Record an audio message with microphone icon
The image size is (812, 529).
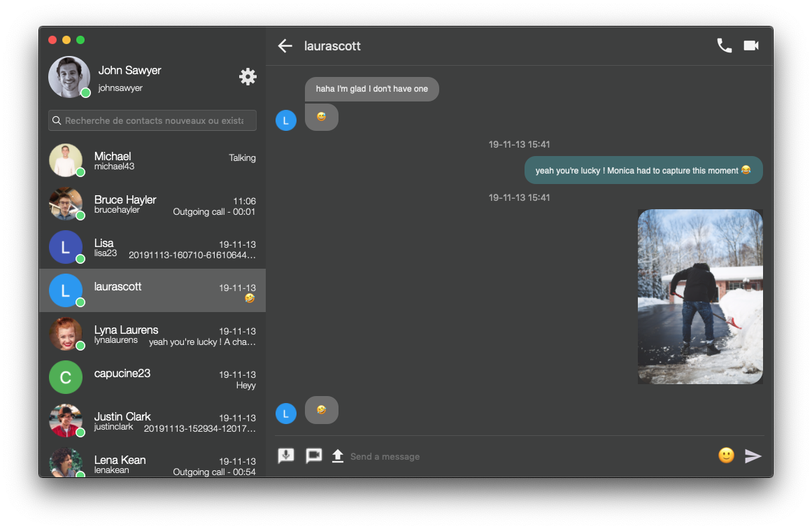[286, 456]
